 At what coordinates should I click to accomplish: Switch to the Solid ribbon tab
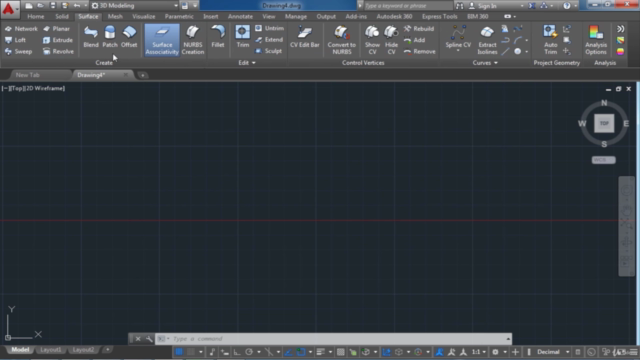[x=62, y=16]
